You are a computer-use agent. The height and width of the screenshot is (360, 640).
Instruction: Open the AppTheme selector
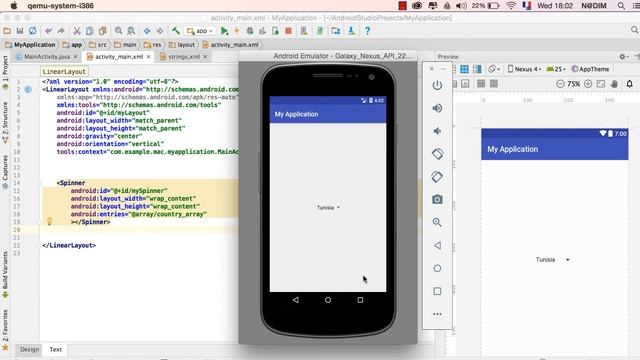[x=590, y=69]
